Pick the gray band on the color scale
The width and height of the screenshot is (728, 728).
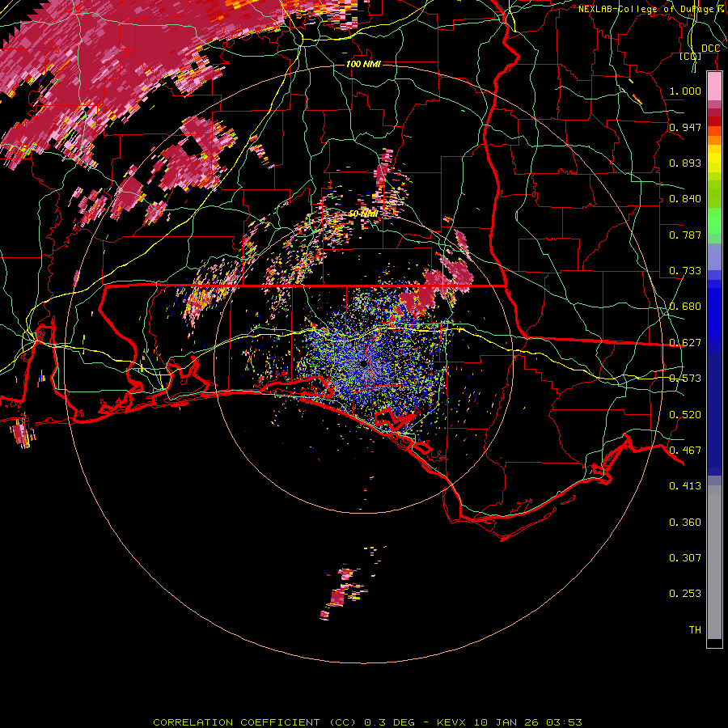[714, 562]
